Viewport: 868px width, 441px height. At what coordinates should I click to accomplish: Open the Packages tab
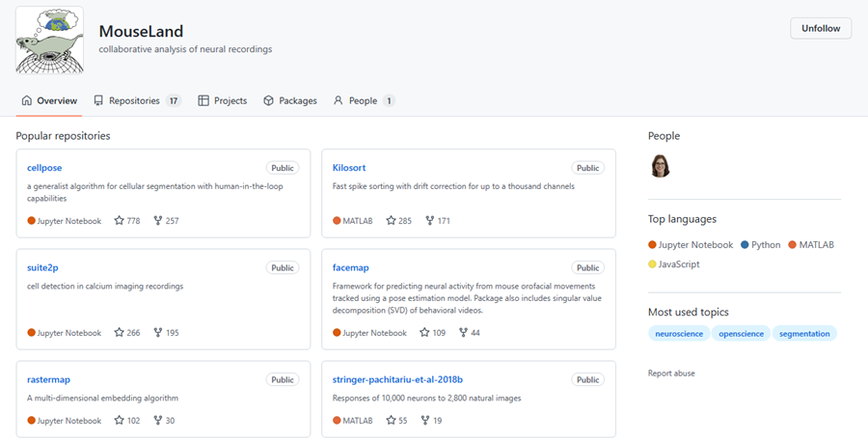pyautogui.click(x=289, y=100)
